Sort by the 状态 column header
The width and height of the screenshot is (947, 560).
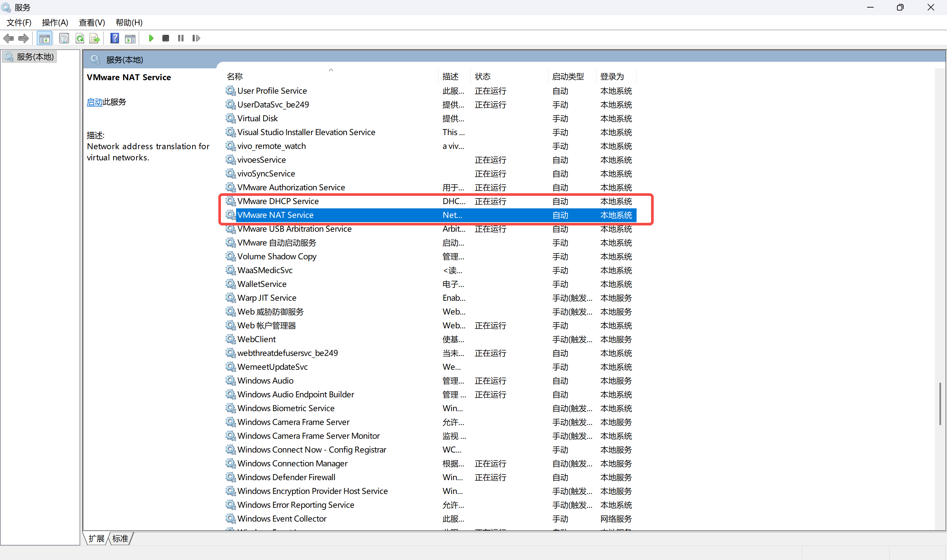(x=482, y=77)
